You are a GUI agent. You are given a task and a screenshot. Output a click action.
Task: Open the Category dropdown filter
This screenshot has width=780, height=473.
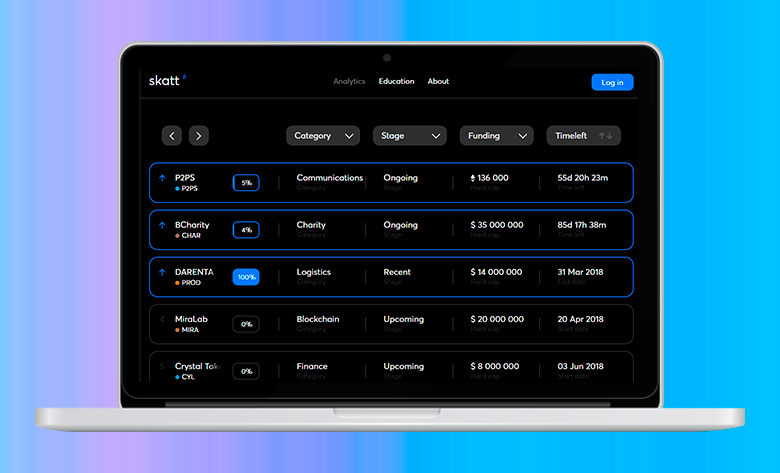coord(323,136)
